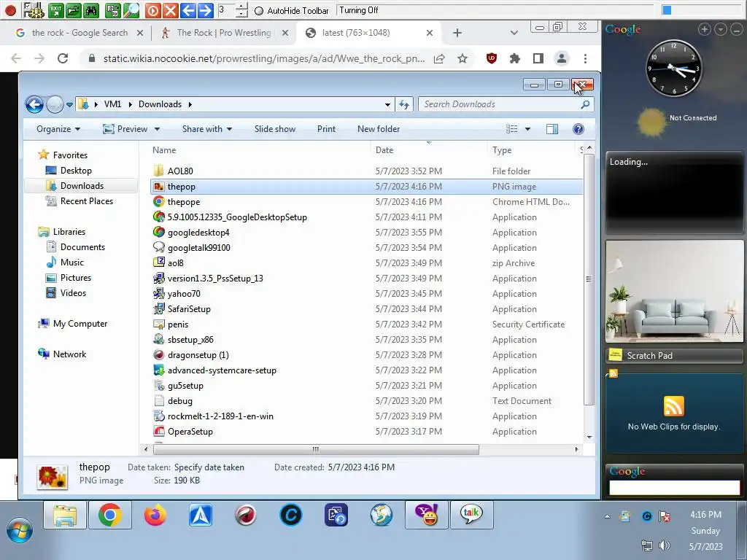Select Recent Places in navigation pane
The width and height of the screenshot is (747, 560).
click(x=87, y=201)
